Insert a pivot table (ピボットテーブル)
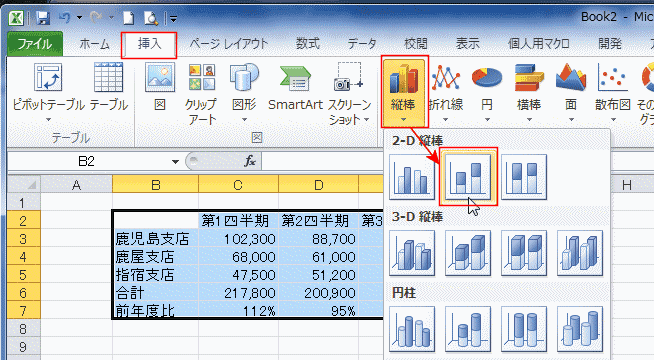This screenshot has width=654, height=360. tap(48, 93)
